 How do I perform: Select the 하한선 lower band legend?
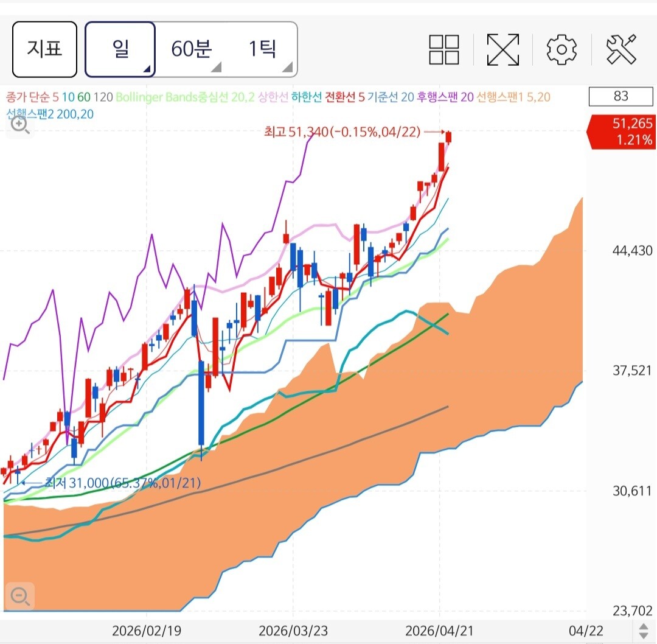pos(307,97)
